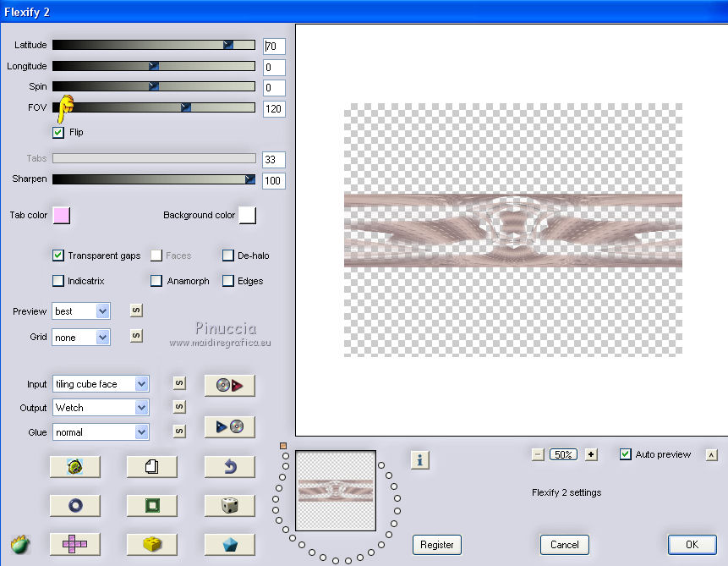Enable the Anamorph checkbox

click(x=156, y=281)
